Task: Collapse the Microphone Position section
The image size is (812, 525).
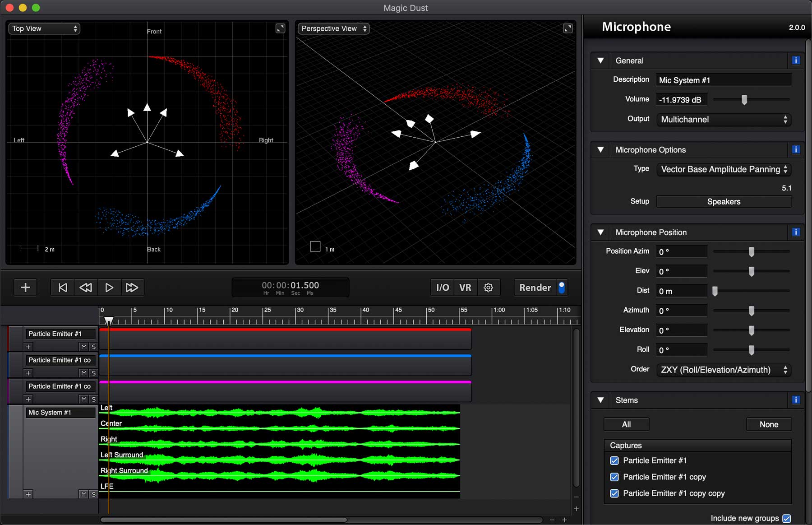Action: click(600, 232)
